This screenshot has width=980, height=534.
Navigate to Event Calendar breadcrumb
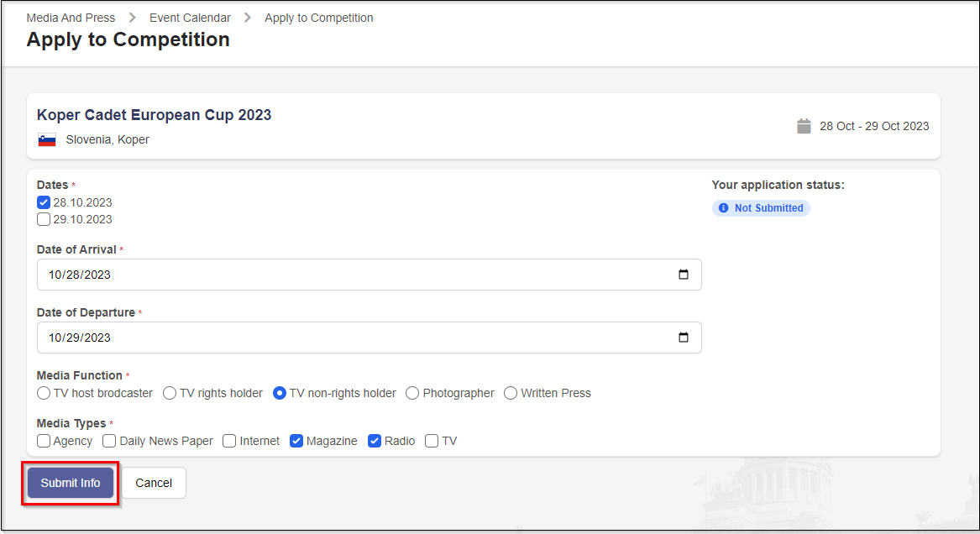[x=190, y=18]
